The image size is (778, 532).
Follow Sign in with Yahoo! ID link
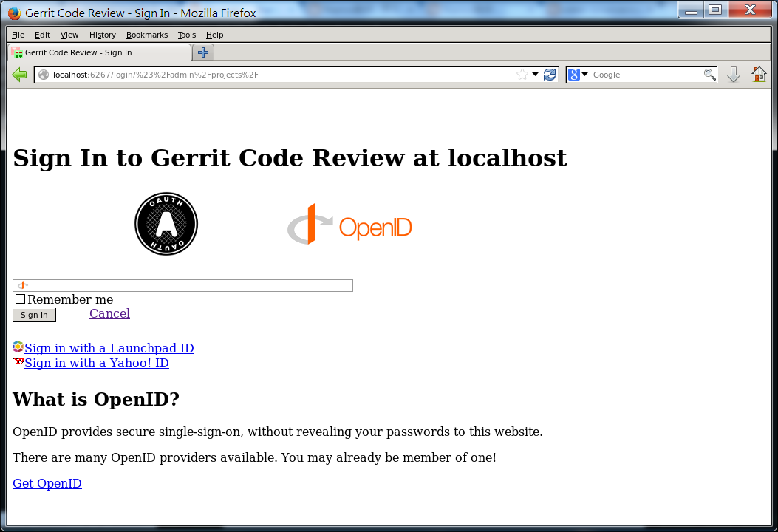[x=97, y=363]
